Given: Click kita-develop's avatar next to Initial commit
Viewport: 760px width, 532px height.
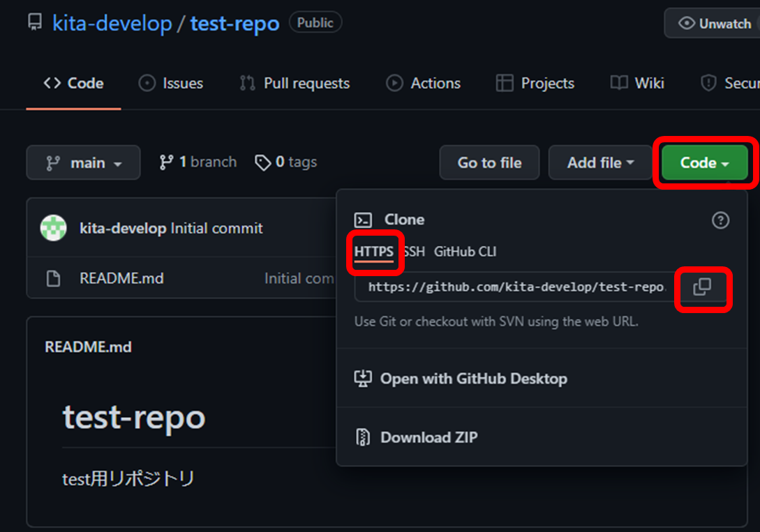Looking at the screenshot, I should point(53,227).
